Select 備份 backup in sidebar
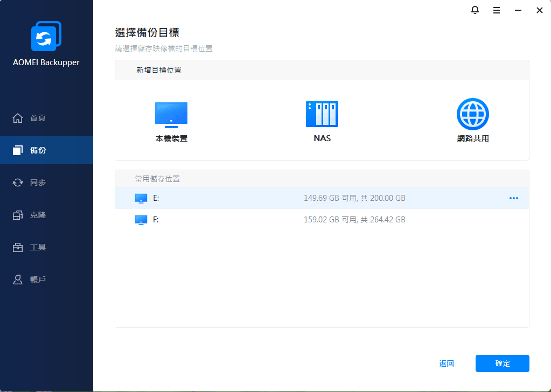Image resolution: width=551 pixels, height=392 pixels. pos(46,150)
